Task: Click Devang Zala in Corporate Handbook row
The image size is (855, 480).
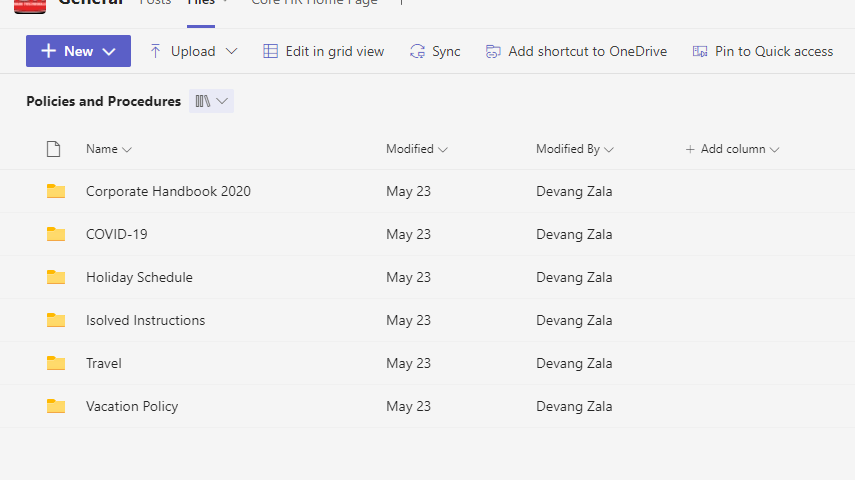Action: (574, 191)
